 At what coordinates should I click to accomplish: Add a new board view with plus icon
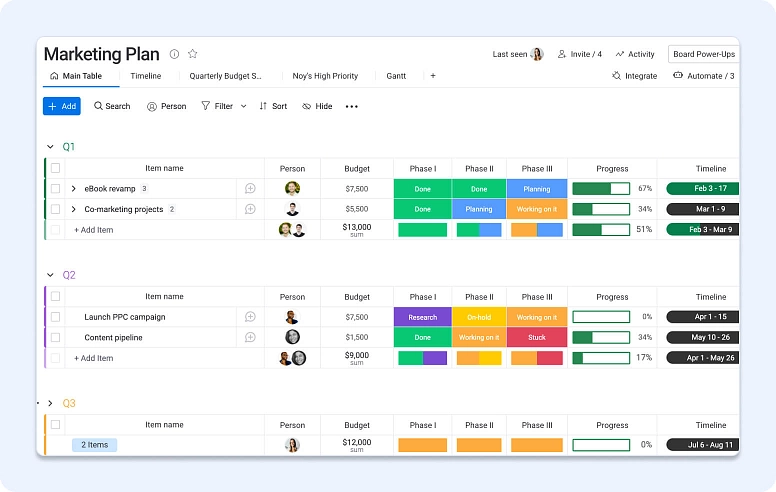coord(433,76)
